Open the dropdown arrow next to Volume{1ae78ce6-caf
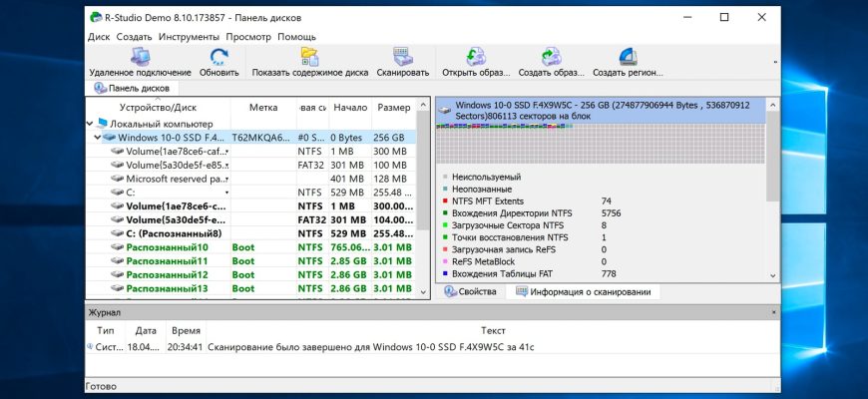 (x=226, y=152)
